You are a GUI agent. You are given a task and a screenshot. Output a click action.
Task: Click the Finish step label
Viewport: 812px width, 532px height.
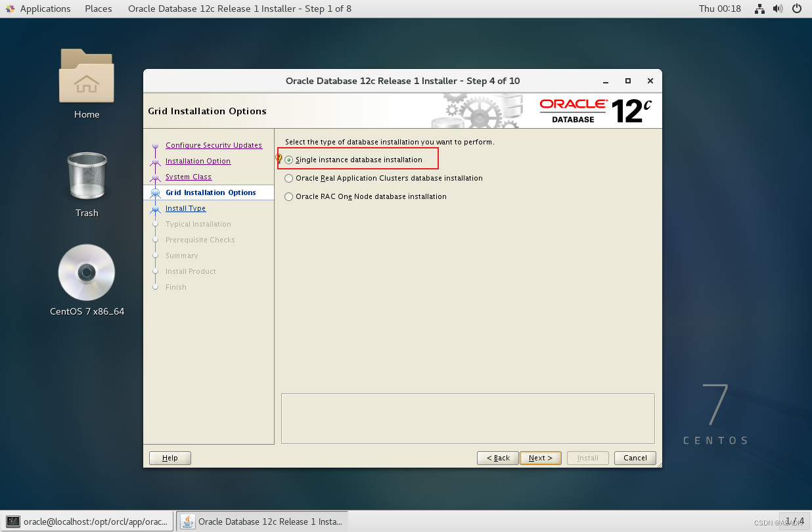point(176,287)
